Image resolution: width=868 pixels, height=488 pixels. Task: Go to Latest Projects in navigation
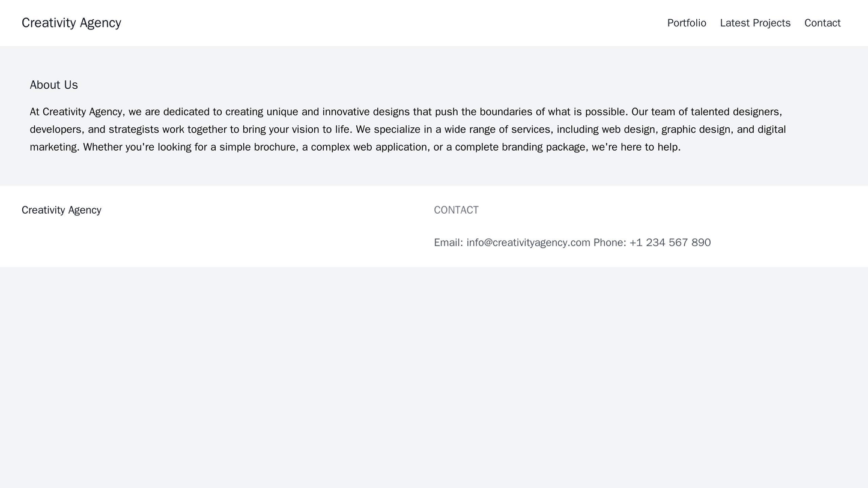(x=754, y=23)
